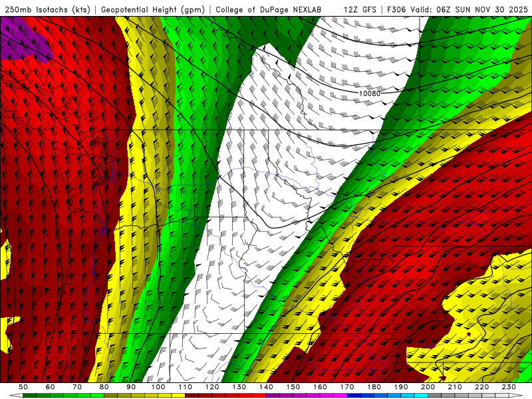Click the 110 knot legend label
The image size is (532, 399).
point(185,387)
